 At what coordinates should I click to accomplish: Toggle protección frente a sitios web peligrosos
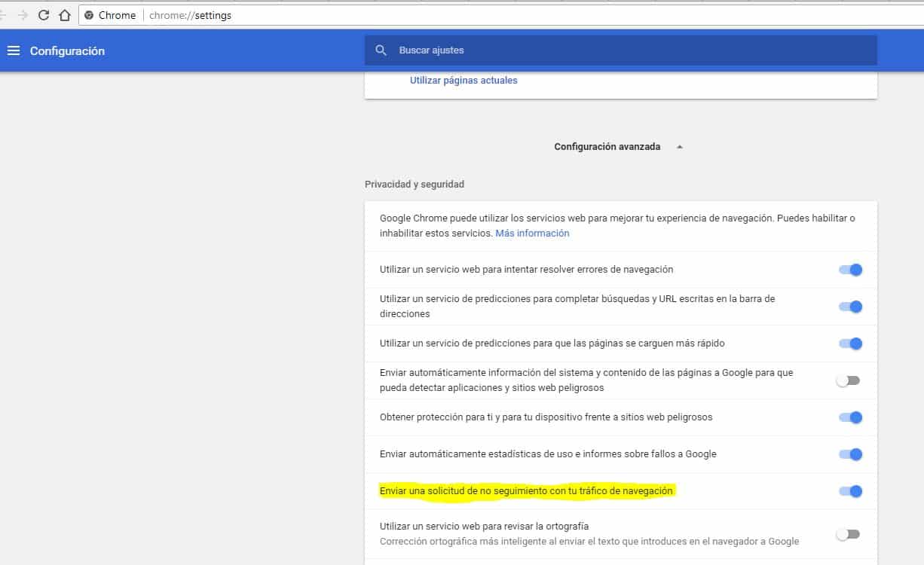pyautogui.click(x=850, y=417)
